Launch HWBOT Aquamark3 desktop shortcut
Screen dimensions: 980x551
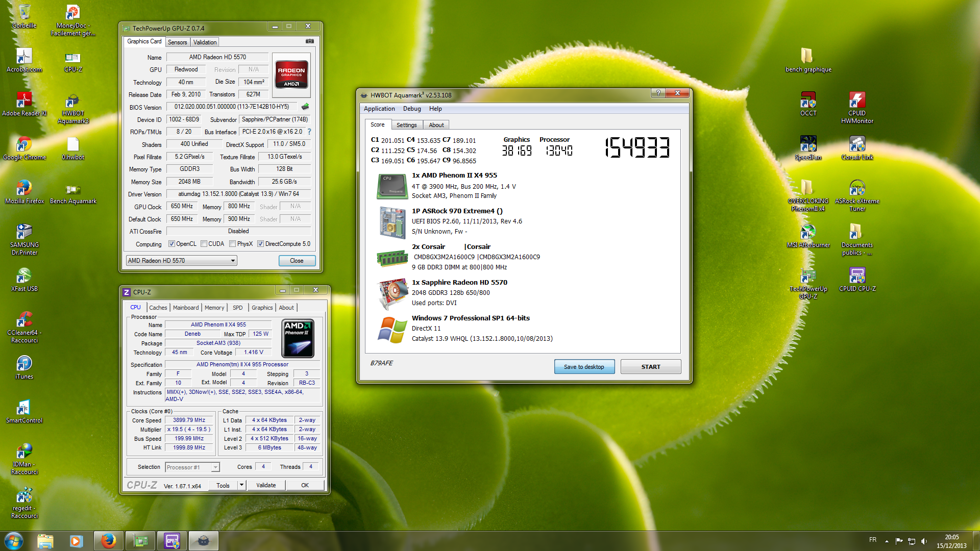point(73,108)
